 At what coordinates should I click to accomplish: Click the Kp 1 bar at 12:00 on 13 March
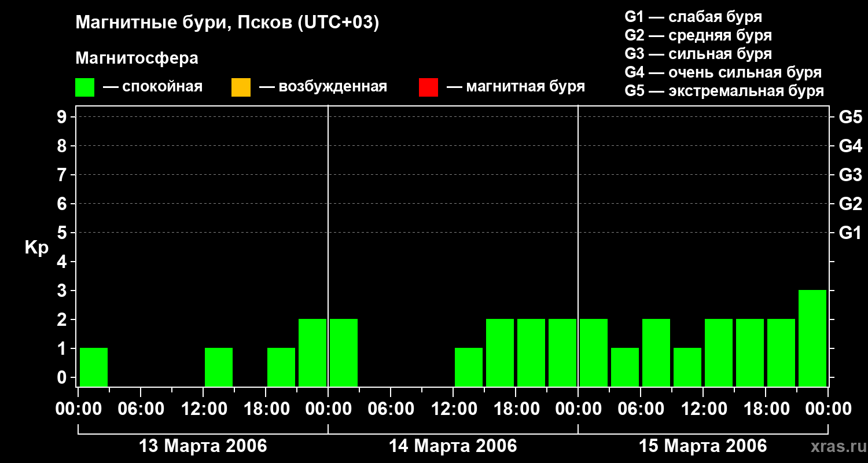tap(219, 367)
